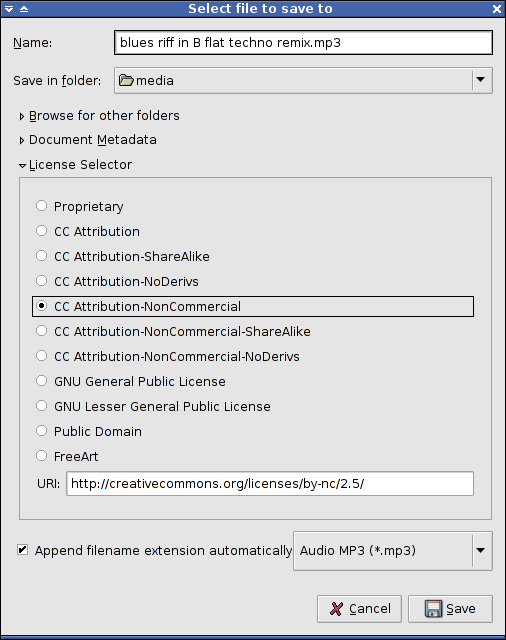Click the floppy disk Save icon
506x640 pixels.
433,609
